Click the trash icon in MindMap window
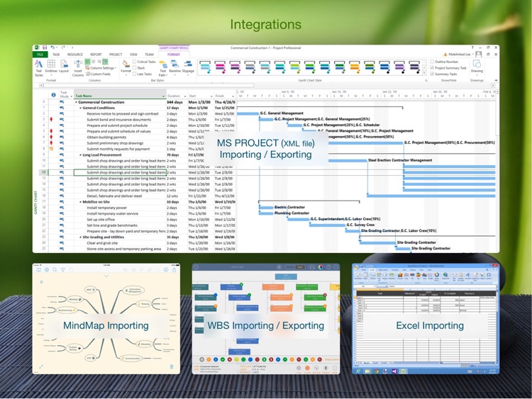532x399 pixels. 172,366
